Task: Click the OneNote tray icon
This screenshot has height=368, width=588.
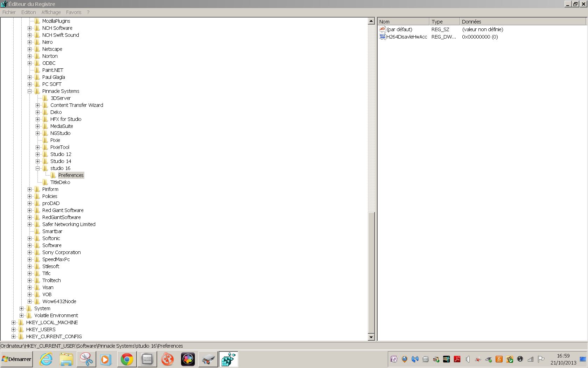Action: click(x=394, y=359)
